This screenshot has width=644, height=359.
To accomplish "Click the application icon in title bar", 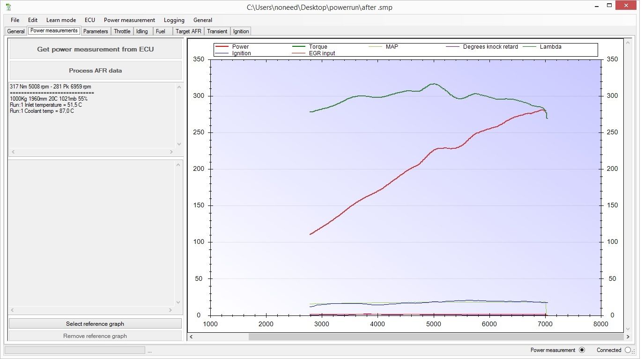I will (8, 7).
